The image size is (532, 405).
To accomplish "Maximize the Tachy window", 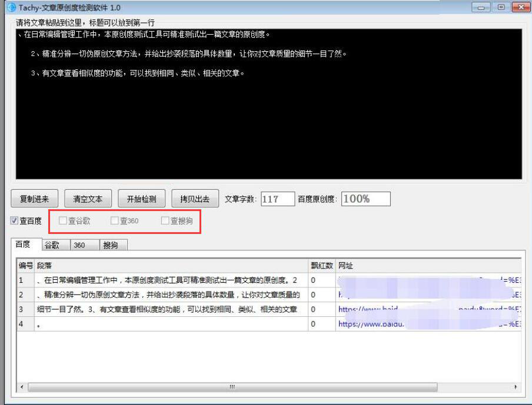I will point(501,8).
